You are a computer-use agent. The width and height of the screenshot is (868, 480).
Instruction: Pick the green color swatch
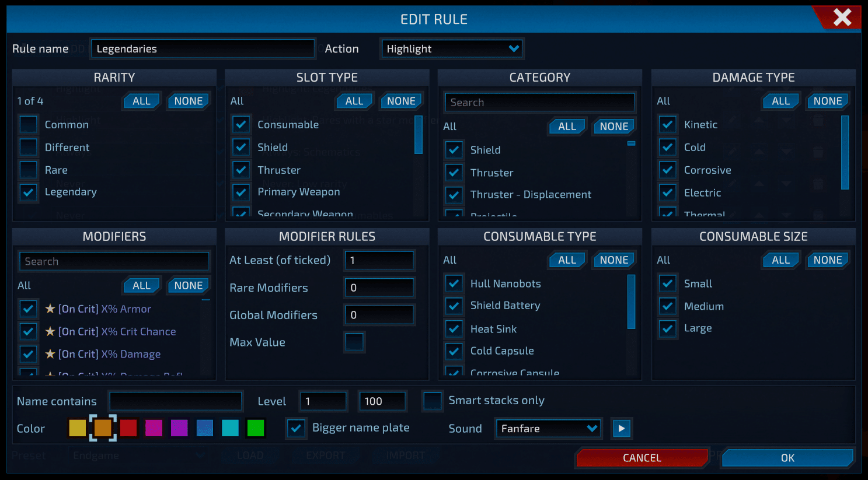point(256,428)
